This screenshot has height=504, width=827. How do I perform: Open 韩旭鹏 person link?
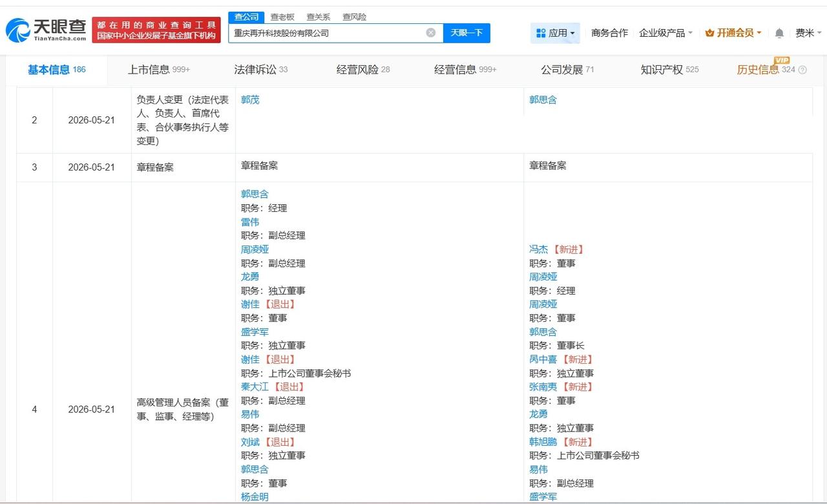[x=543, y=442]
